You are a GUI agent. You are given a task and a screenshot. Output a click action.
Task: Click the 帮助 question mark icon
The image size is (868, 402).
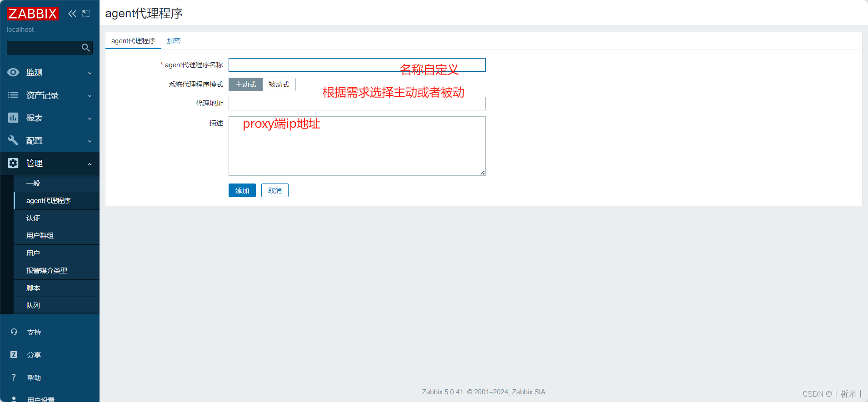pyautogui.click(x=14, y=377)
